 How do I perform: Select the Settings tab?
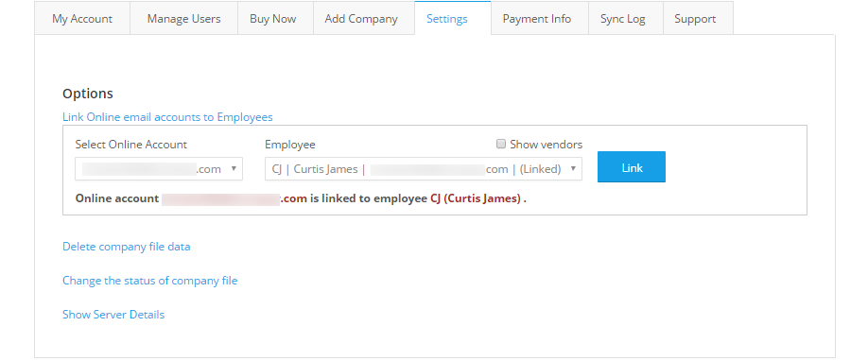point(446,18)
